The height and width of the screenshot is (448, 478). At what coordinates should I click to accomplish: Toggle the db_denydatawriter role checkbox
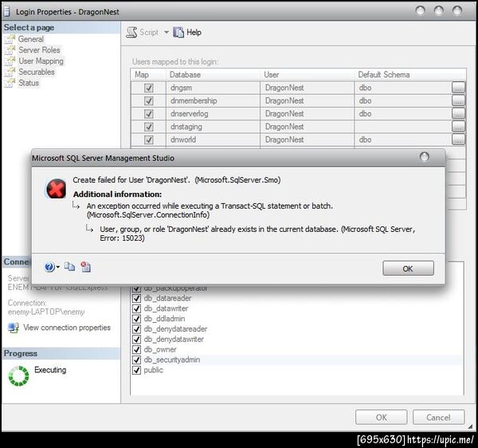click(x=136, y=340)
